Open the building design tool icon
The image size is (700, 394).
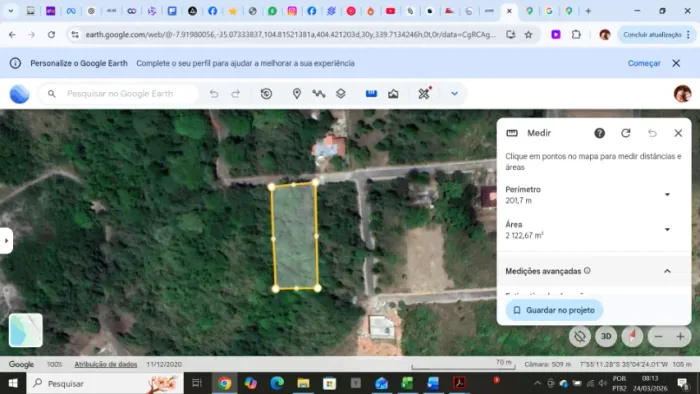(x=393, y=94)
